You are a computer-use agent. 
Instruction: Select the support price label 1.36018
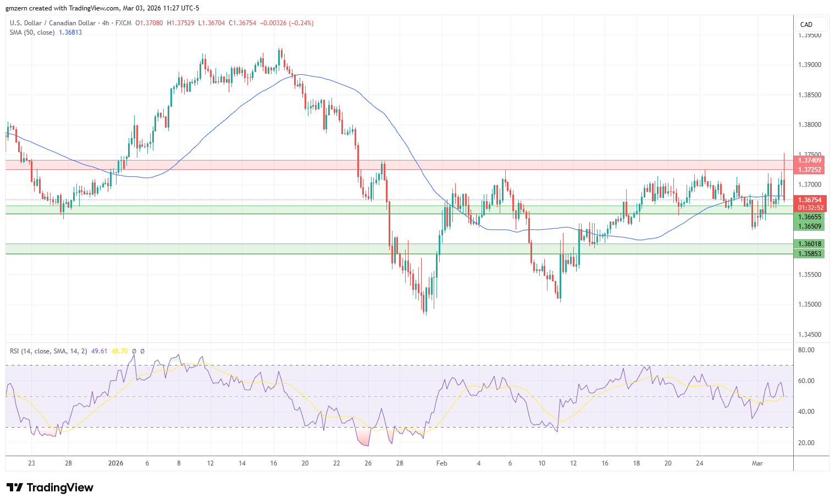pos(810,244)
